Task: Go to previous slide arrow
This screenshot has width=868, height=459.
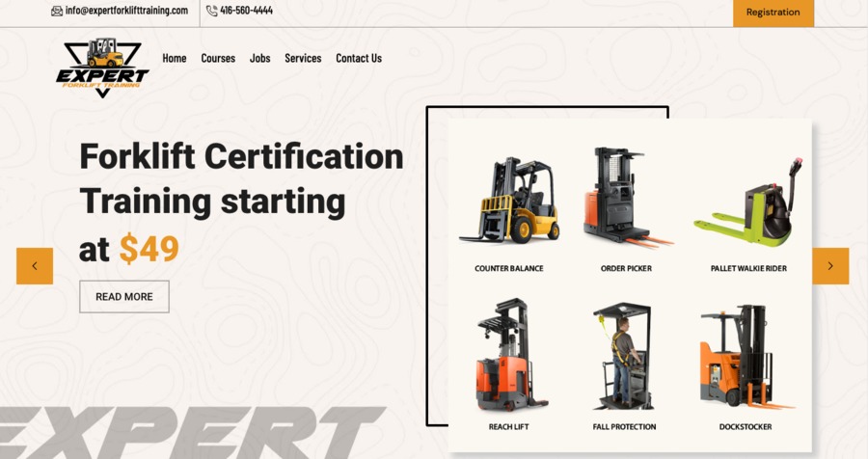Action: (35, 266)
